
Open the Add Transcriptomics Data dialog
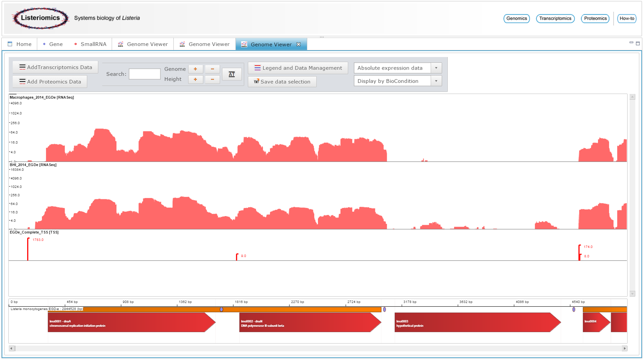point(55,67)
